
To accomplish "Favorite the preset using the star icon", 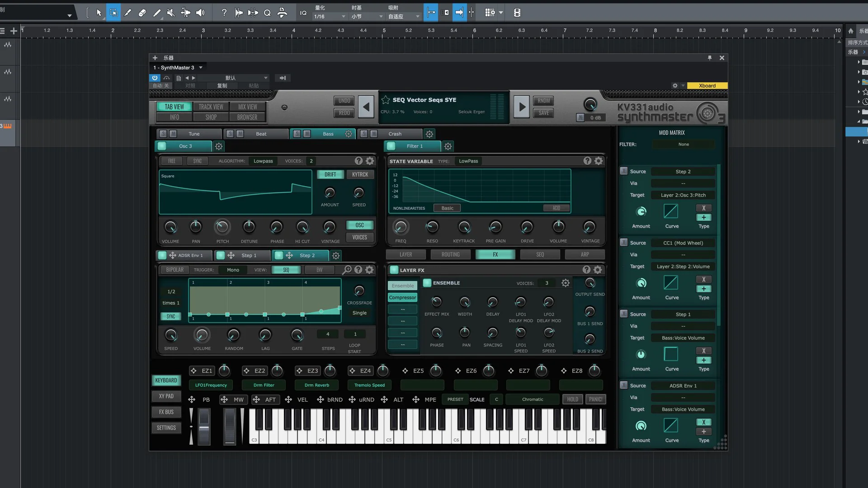I will (x=386, y=100).
